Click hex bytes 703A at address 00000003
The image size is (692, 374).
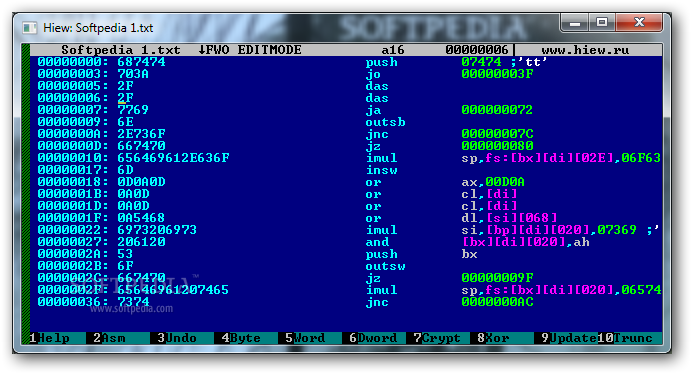coord(133,74)
